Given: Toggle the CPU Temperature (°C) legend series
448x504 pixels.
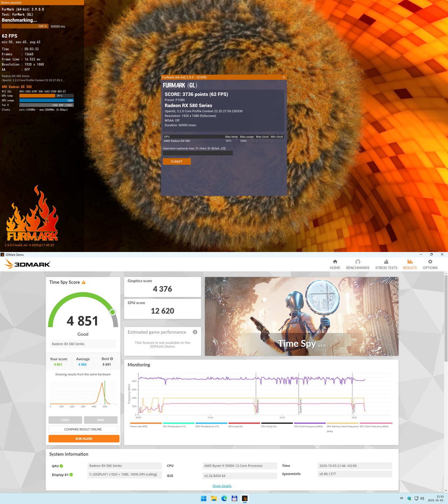Looking at the screenshot, I should tap(179, 425).
